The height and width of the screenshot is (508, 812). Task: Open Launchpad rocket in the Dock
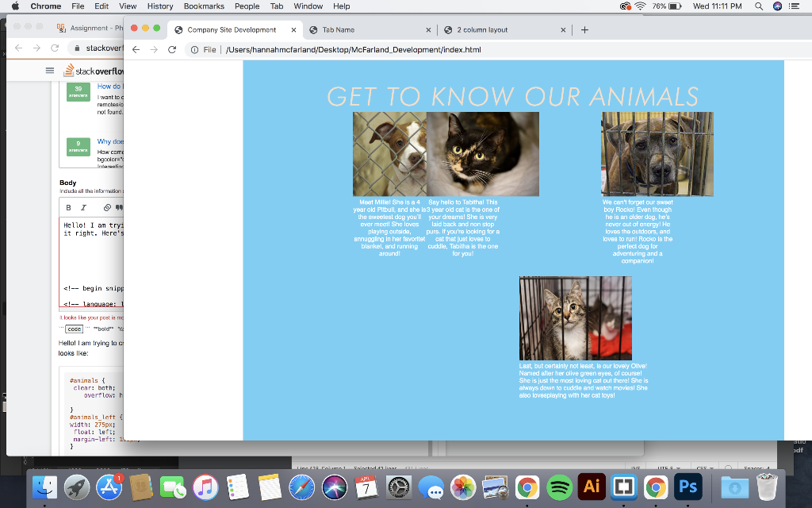[77, 487]
